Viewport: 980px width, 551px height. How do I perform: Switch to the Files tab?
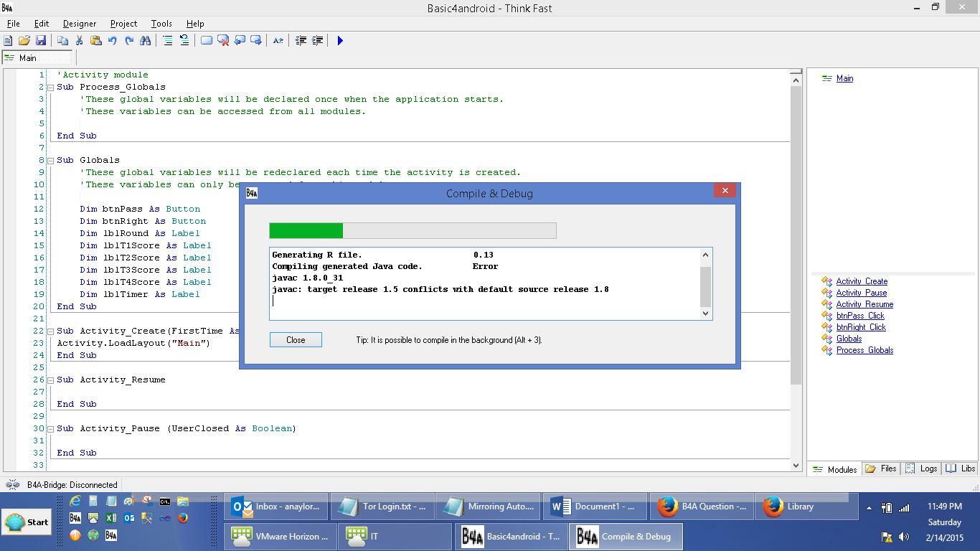(881, 468)
